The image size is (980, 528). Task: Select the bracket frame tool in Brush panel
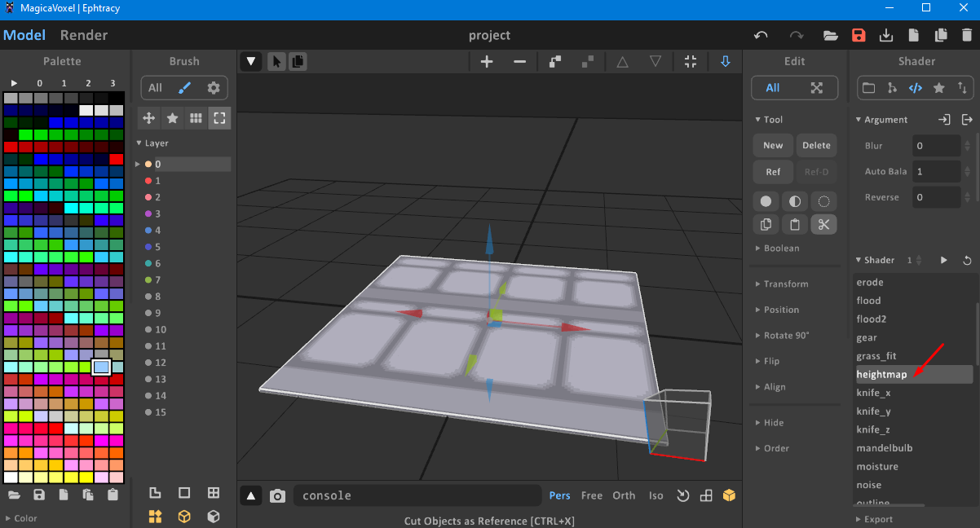219,118
